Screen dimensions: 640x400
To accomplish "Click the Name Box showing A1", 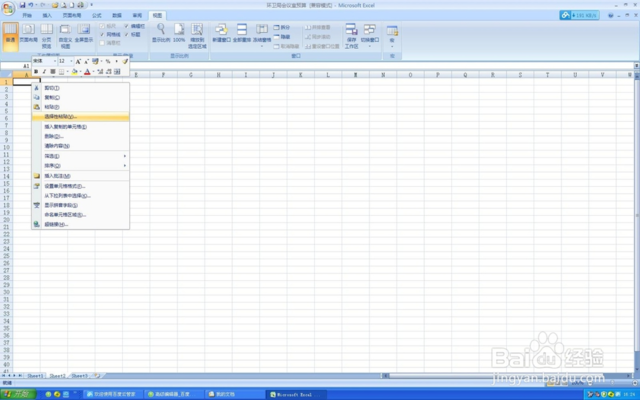I will [x=16, y=66].
